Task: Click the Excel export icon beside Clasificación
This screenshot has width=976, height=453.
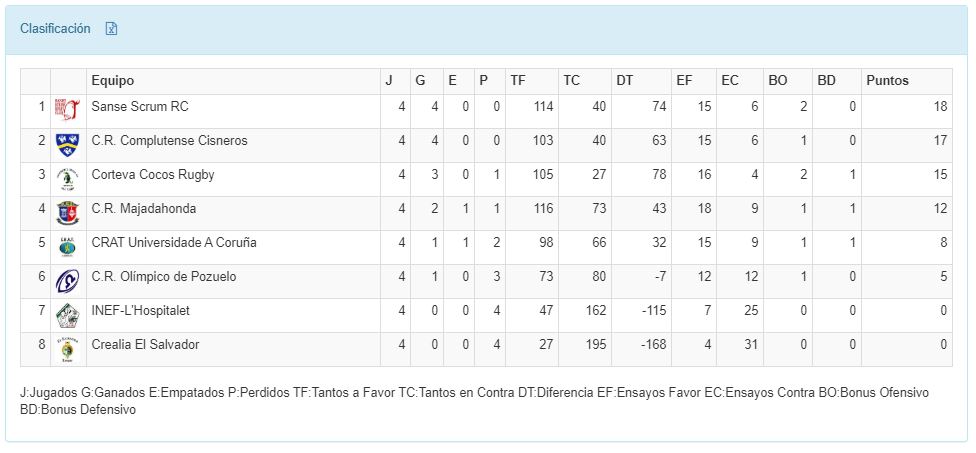Action: click(112, 29)
